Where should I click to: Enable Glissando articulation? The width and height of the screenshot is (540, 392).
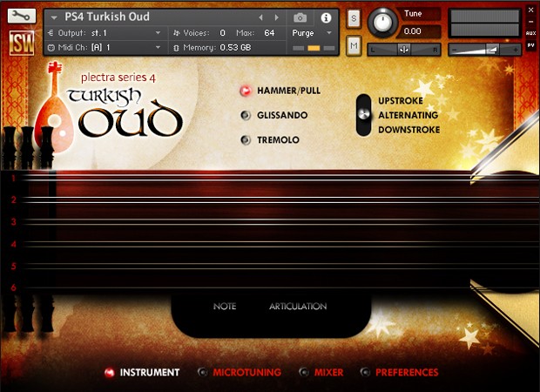point(246,115)
